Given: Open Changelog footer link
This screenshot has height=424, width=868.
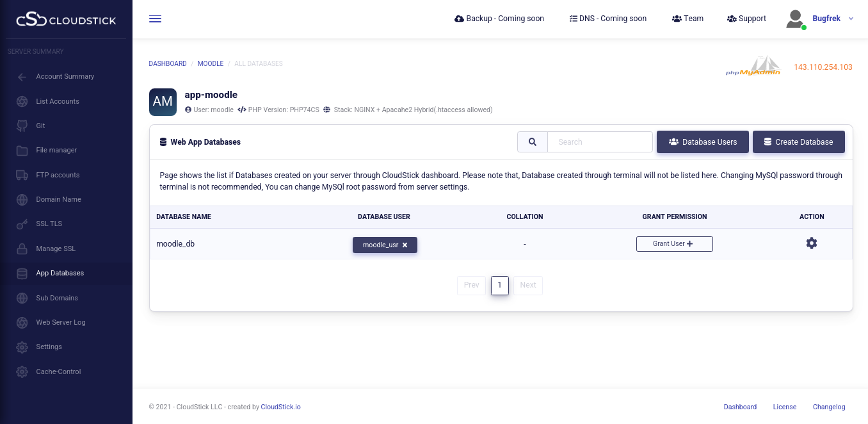Looking at the screenshot, I should point(828,407).
